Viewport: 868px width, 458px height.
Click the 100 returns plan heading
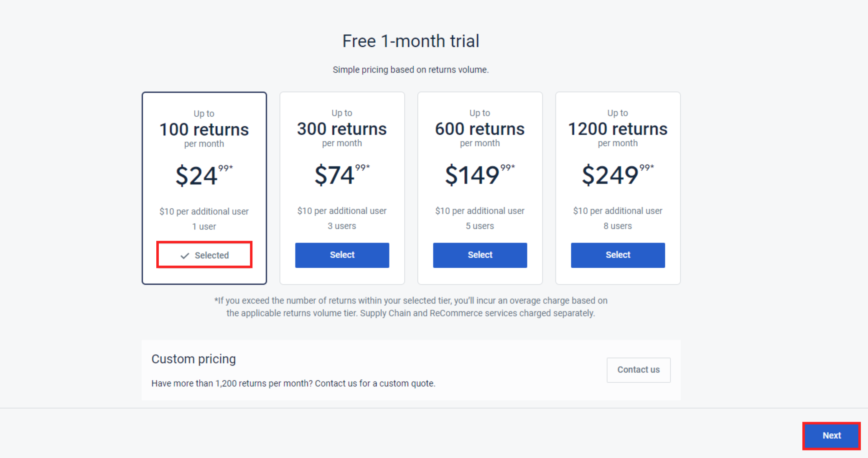tap(204, 130)
